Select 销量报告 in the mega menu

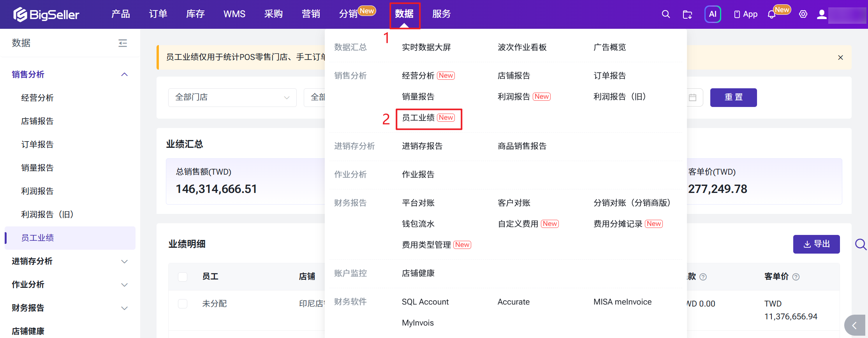(x=418, y=97)
